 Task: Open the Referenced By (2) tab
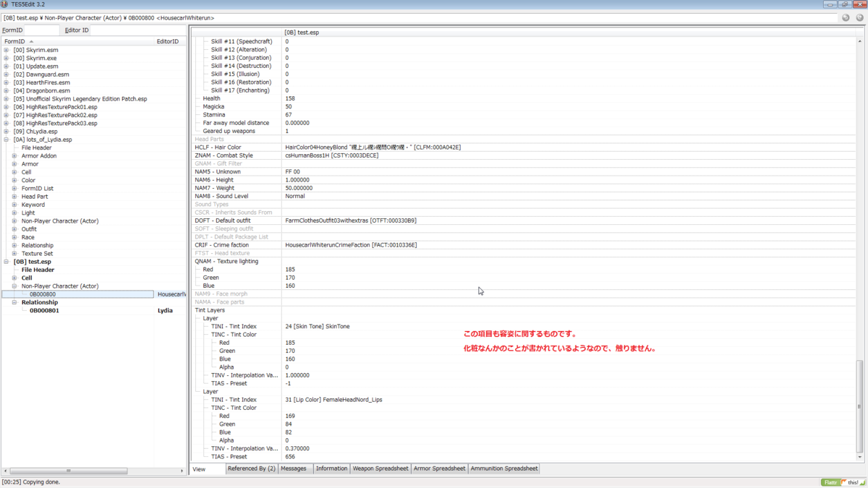(x=251, y=468)
